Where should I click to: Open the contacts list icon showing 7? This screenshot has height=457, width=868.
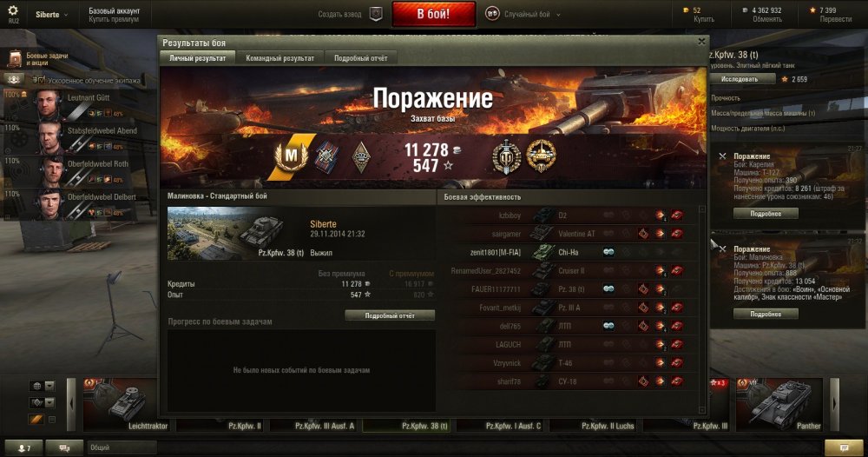(23, 447)
